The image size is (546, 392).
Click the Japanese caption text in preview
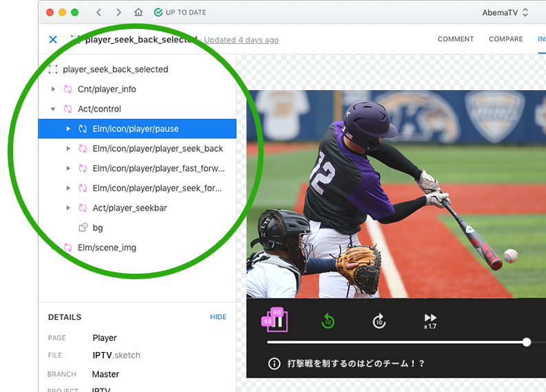[356, 364]
